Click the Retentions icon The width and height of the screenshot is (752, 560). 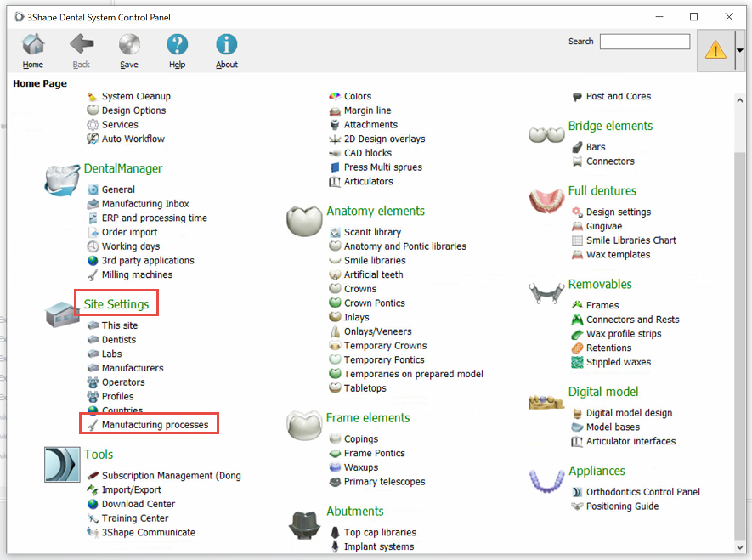tap(577, 348)
